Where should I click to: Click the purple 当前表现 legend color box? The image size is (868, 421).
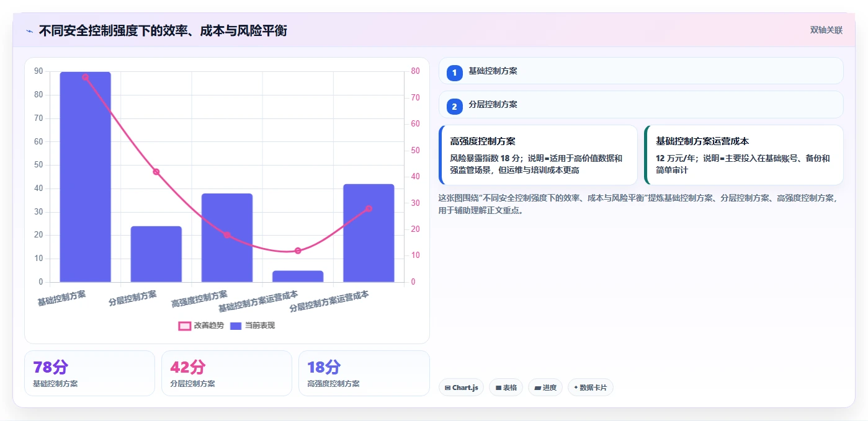236,326
